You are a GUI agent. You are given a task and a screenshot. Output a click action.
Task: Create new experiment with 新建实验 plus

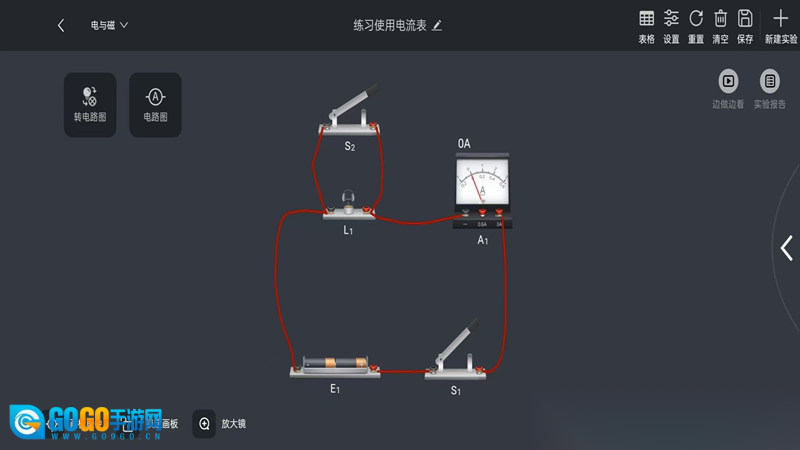(x=781, y=27)
